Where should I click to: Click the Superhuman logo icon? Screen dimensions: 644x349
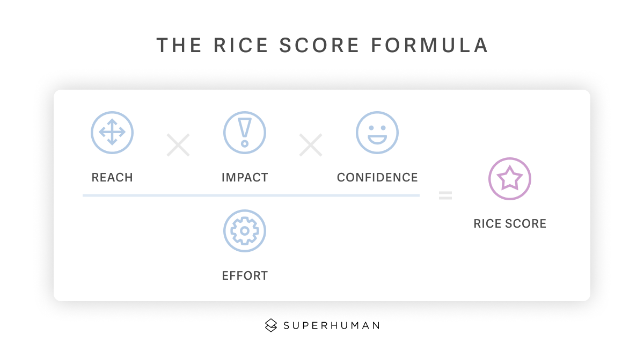click(271, 325)
